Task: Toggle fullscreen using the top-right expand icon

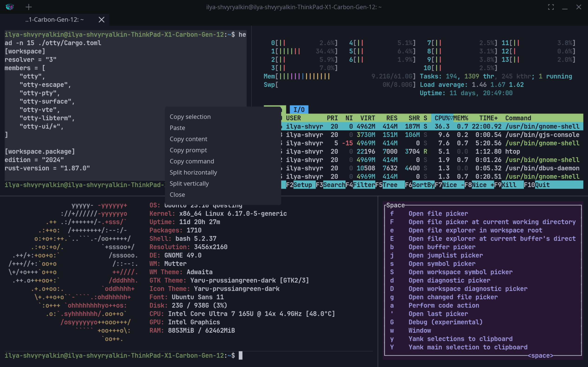Action: 551,7
